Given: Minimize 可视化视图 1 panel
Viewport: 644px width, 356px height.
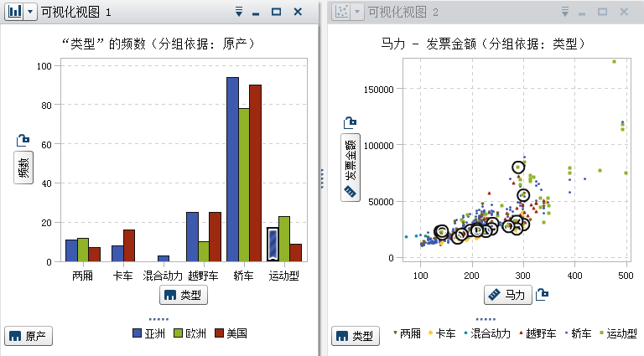Looking at the screenshot, I should coord(256,13).
